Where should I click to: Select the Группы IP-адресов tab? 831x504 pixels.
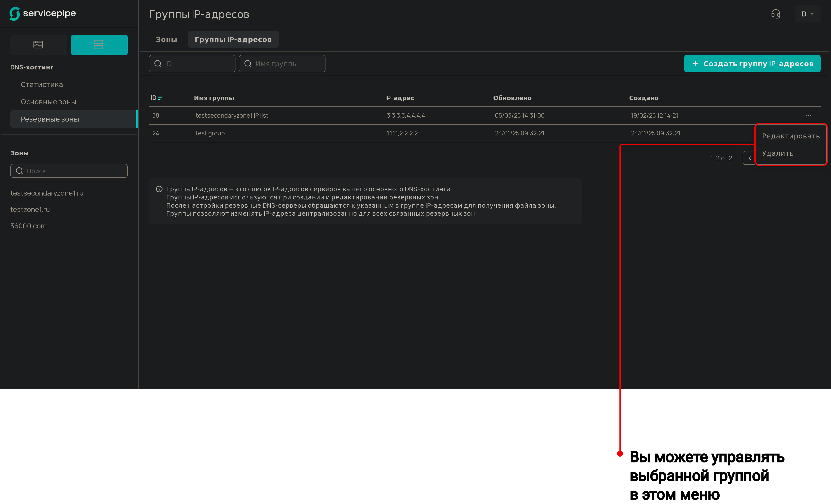pos(233,39)
